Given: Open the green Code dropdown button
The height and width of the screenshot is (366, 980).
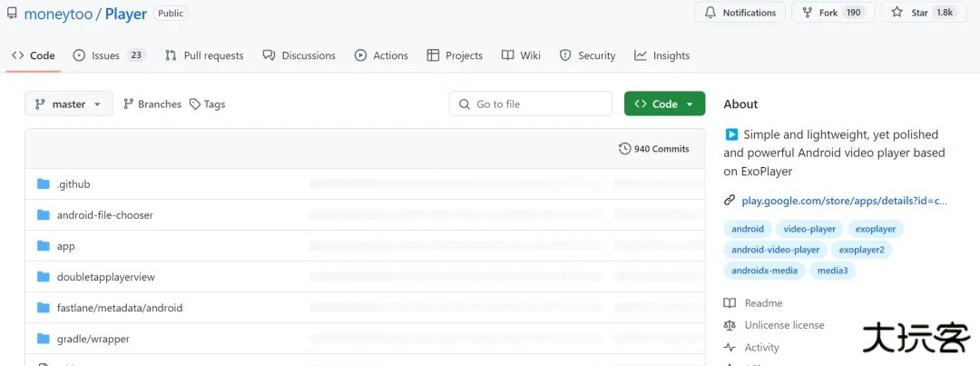Looking at the screenshot, I should 664,104.
